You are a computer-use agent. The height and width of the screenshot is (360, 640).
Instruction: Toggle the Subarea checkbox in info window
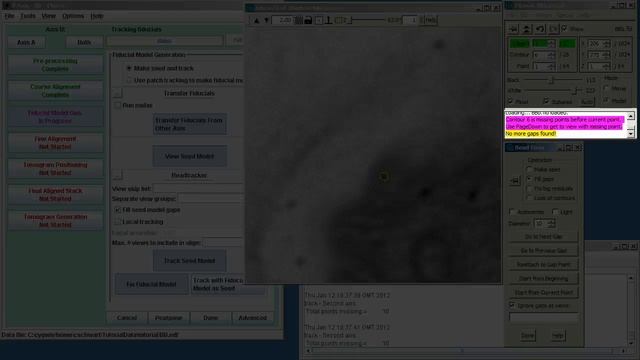tap(546, 101)
